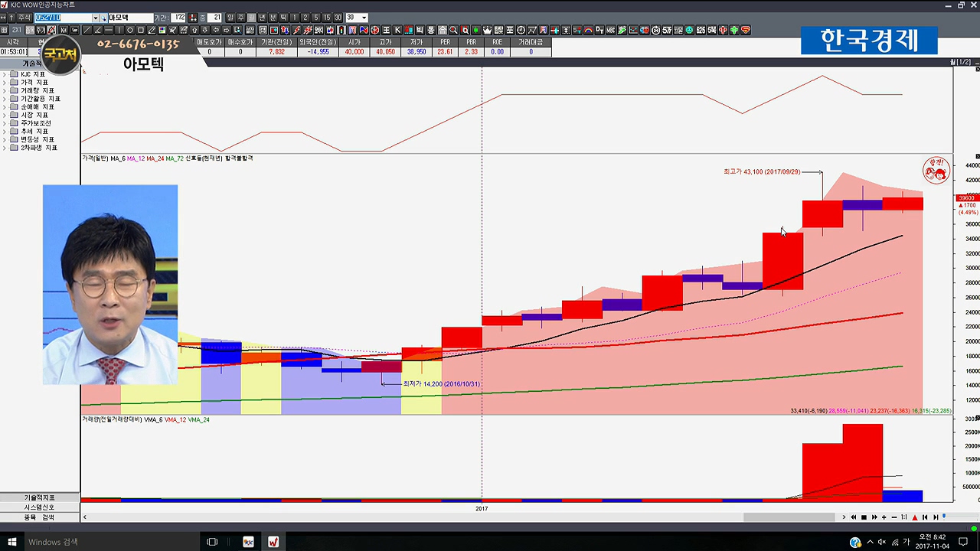Click the crown icon in toolbar
Image resolution: width=980 pixels, height=551 pixels.
point(487,31)
